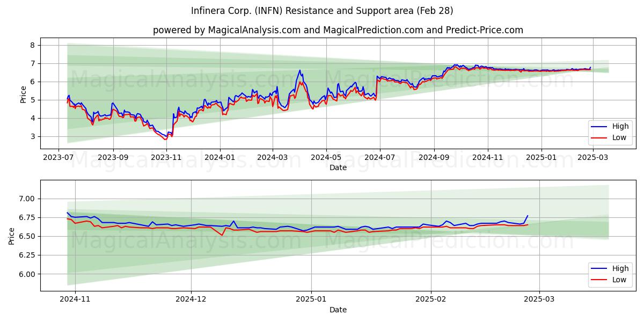
Task: Click the '2025-01' x-axis label in top chart
Action: point(541,158)
